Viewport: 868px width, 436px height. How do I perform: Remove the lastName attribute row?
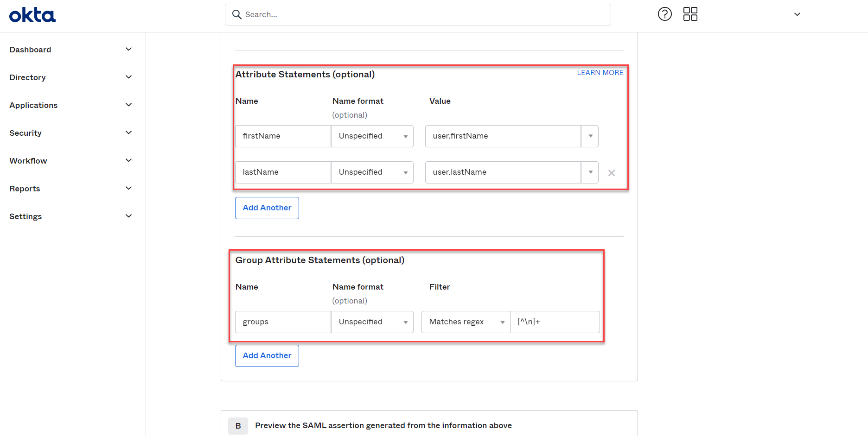(612, 173)
